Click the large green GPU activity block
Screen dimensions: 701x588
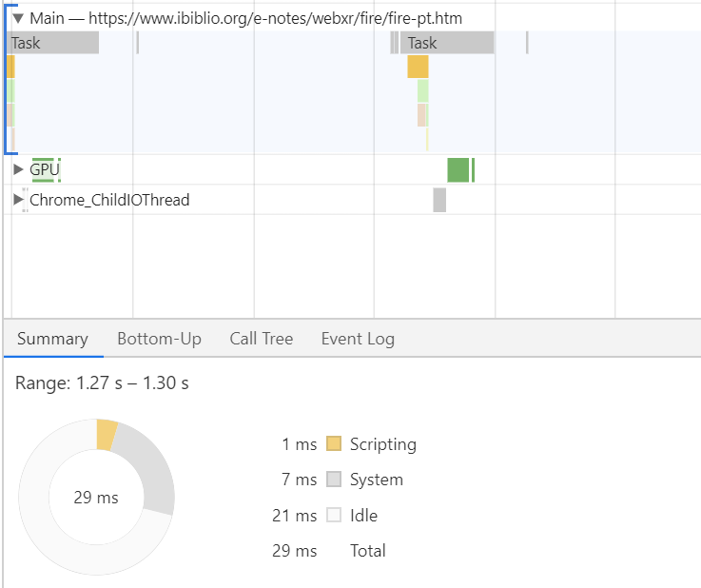[x=458, y=169]
